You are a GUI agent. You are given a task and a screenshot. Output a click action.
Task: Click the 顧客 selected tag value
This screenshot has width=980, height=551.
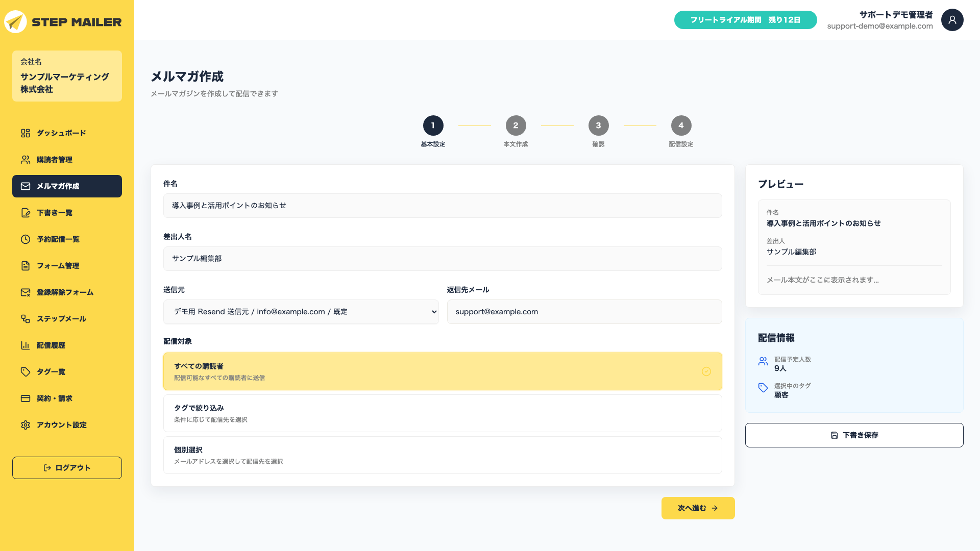point(781,395)
